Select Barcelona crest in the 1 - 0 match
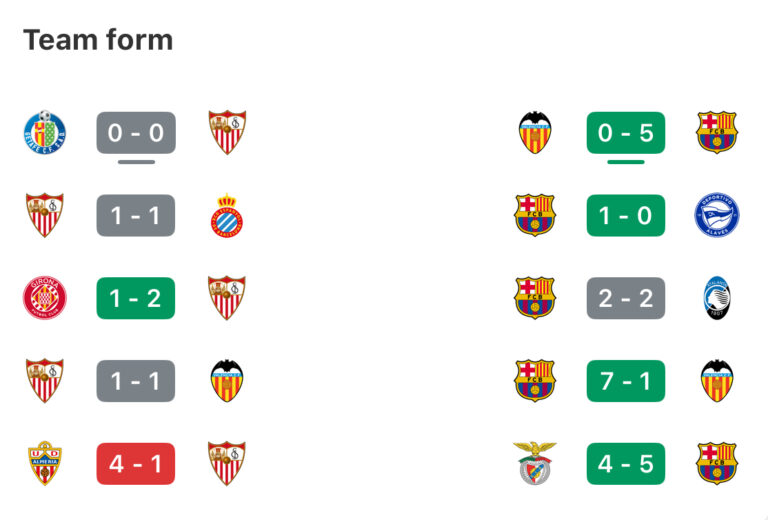The height and width of the screenshot is (520, 768). (x=535, y=215)
